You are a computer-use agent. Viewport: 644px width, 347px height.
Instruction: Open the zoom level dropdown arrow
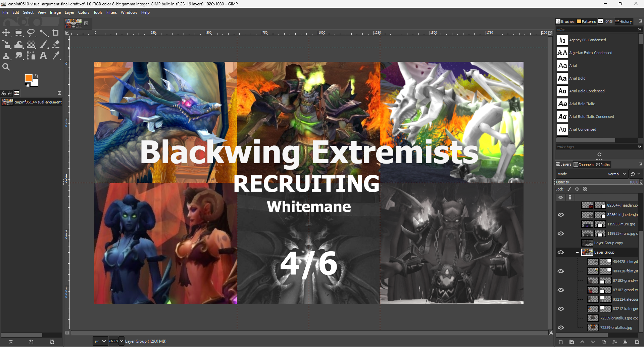pos(121,341)
